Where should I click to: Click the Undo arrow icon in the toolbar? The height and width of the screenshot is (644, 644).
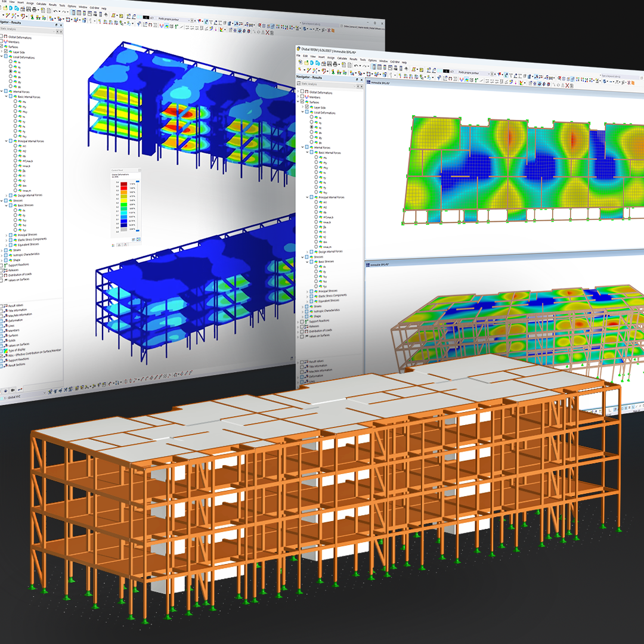tap(355, 66)
